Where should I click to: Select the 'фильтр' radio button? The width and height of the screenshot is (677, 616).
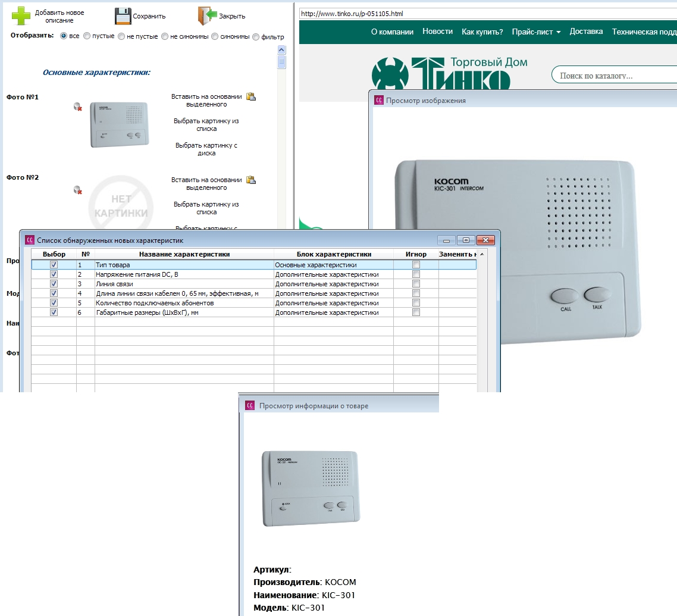coord(256,37)
